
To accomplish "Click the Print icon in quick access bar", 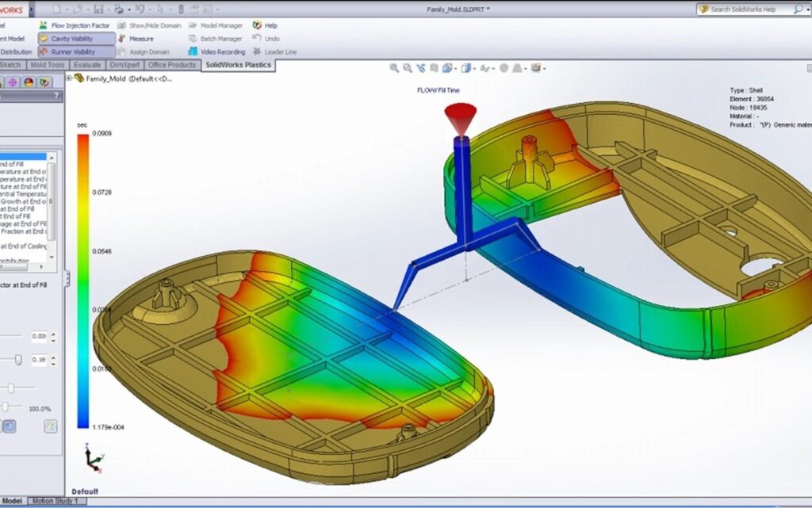I will pyautogui.click(x=119, y=9).
